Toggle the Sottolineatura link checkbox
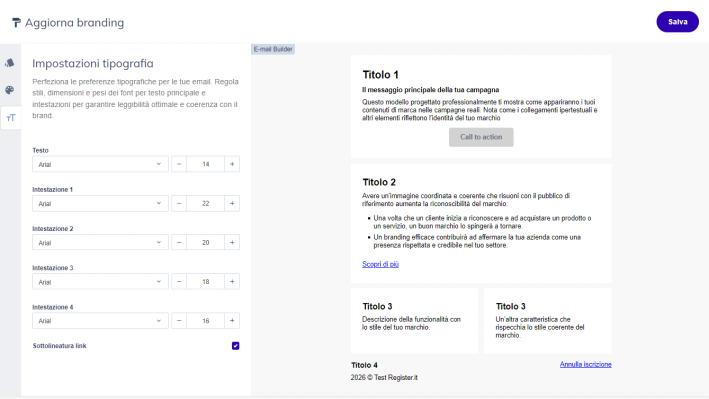 pyautogui.click(x=236, y=346)
